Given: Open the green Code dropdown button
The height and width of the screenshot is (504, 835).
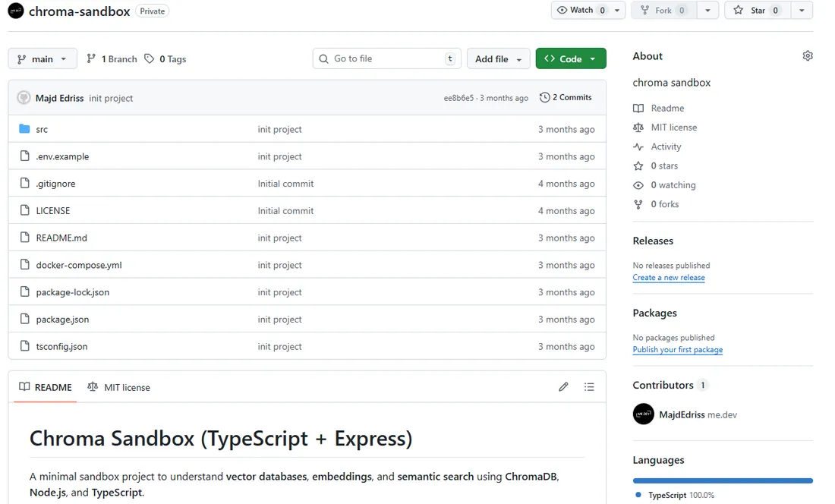Looking at the screenshot, I should [x=571, y=58].
